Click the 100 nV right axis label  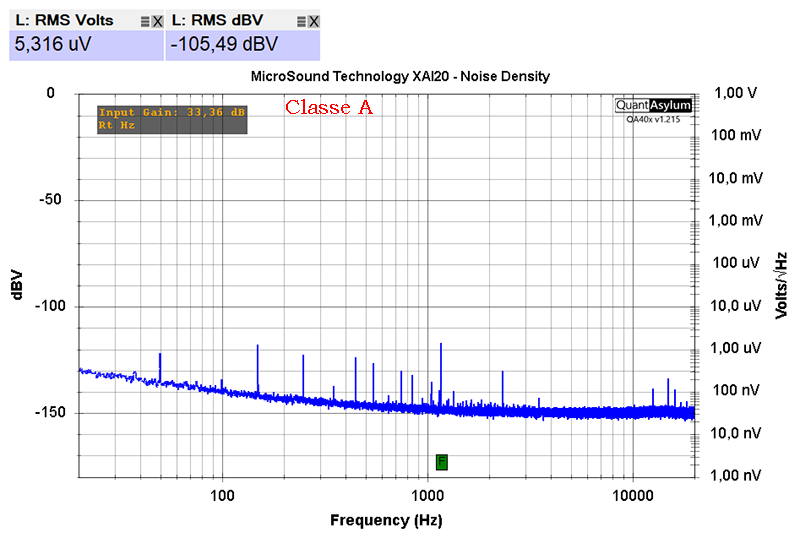(736, 390)
